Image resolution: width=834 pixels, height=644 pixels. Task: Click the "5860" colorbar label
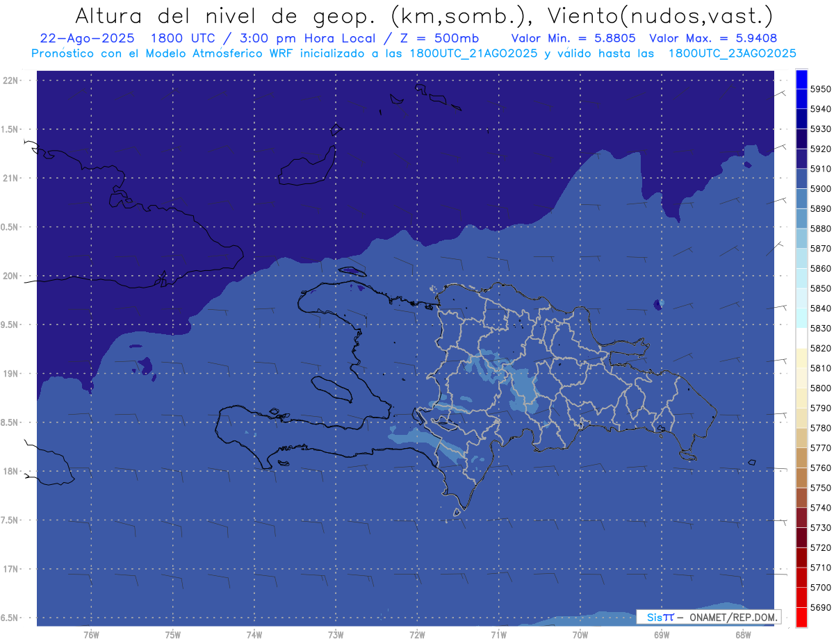click(820, 268)
